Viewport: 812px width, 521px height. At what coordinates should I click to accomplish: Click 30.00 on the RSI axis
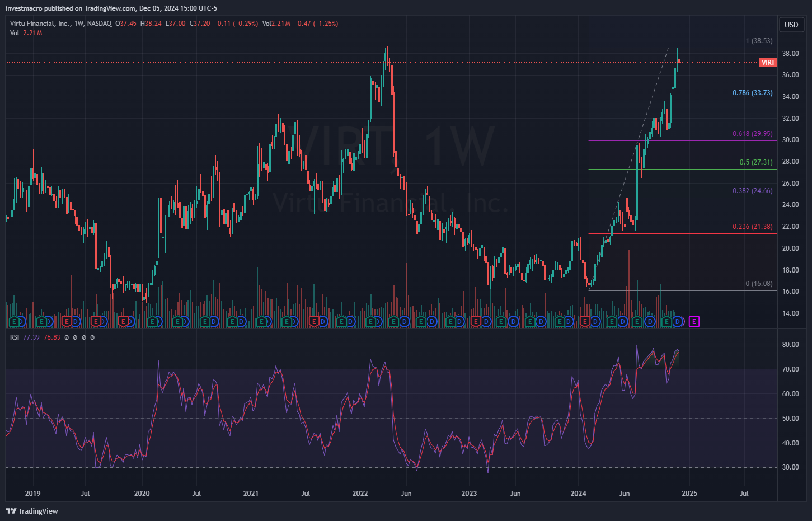pyautogui.click(x=790, y=467)
